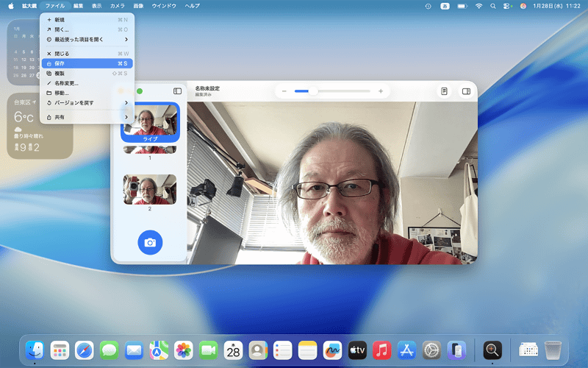588x368 pixels.
Task: Toggle the left sidebar panel icon
Action: pos(177,91)
